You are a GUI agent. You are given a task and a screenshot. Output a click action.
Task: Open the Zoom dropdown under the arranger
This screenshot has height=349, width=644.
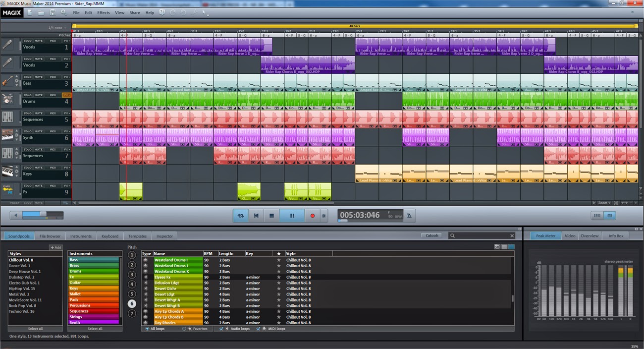tap(604, 203)
